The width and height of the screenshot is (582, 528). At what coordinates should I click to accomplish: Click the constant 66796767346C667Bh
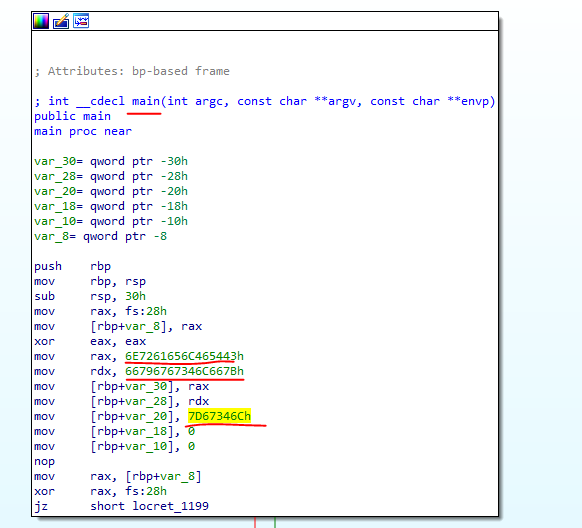click(x=184, y=371)
